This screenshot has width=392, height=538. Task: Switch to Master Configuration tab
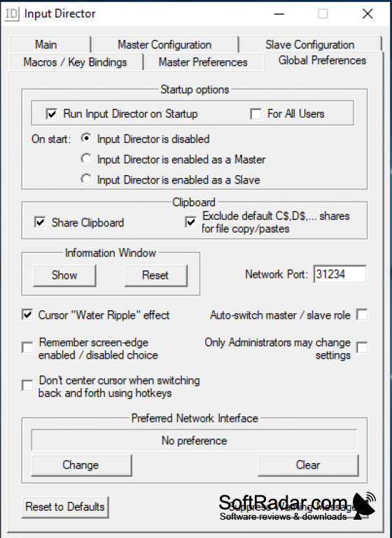[165, 45]
